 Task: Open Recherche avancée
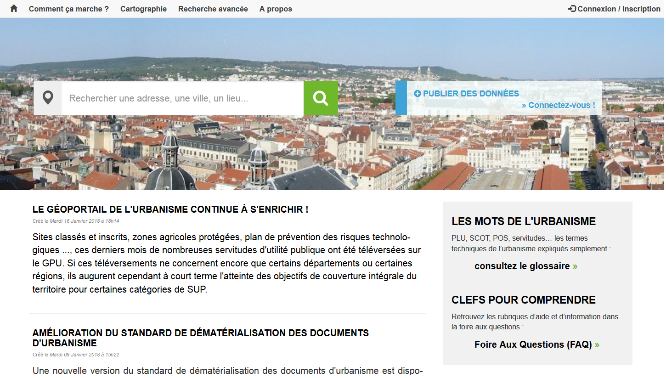pyautogui.click(x=213, y=9)
